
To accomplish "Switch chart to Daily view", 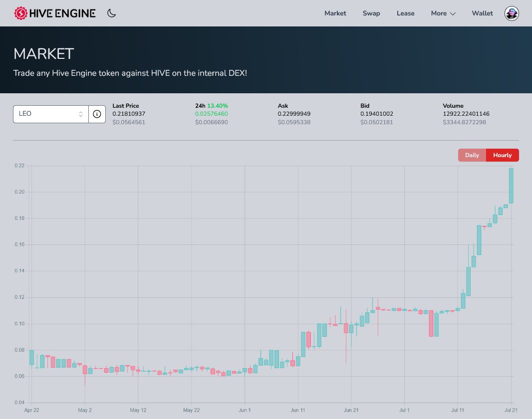I will (472, 155).
